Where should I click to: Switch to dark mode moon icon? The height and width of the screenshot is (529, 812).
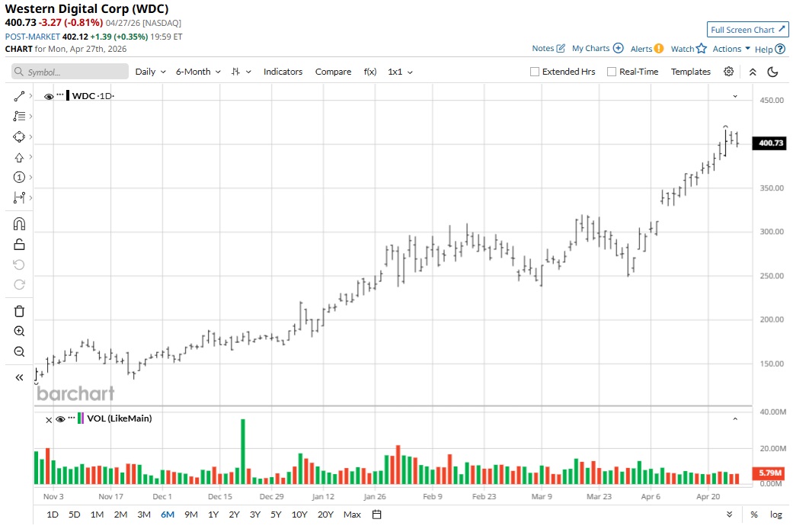click(772, 72)
